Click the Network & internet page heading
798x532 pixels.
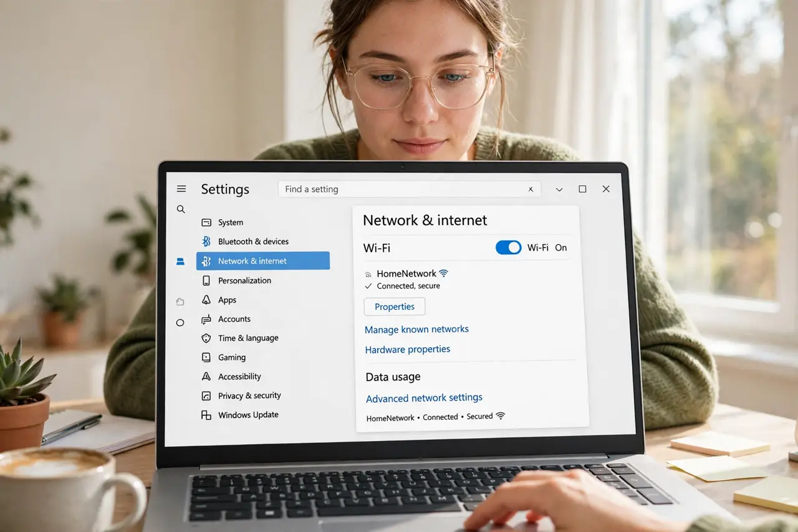pyautogui.click(x=425, y=221)
